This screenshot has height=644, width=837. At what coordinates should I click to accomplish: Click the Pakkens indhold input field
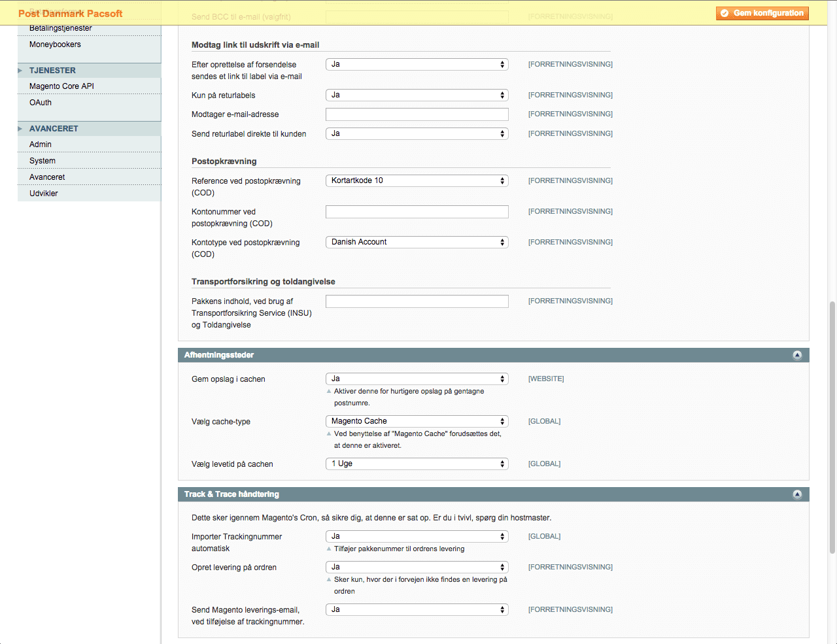[417, 301]
